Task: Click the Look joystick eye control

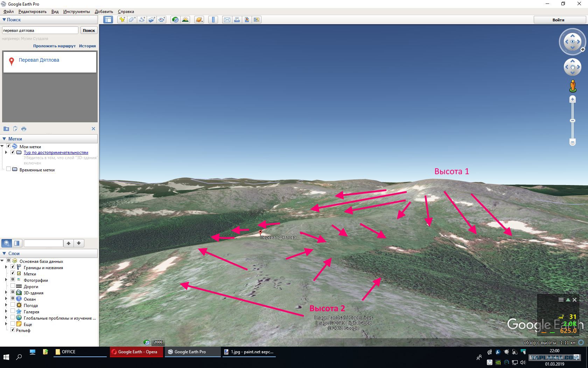Action: point(573,42)
